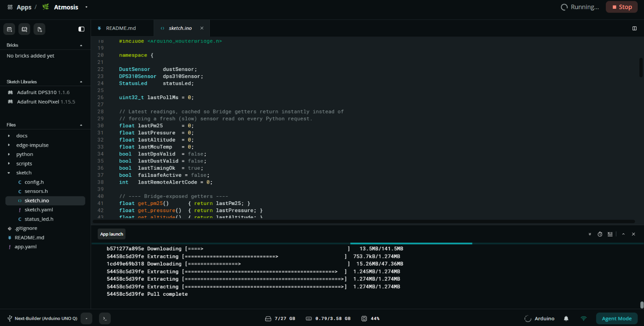Stop the running app

pos(621,7)
